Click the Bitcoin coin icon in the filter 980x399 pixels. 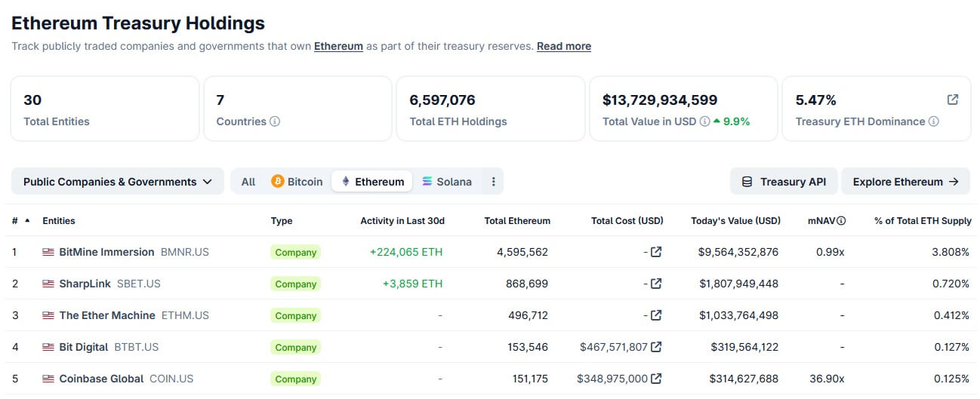click(x=277, y=182)
